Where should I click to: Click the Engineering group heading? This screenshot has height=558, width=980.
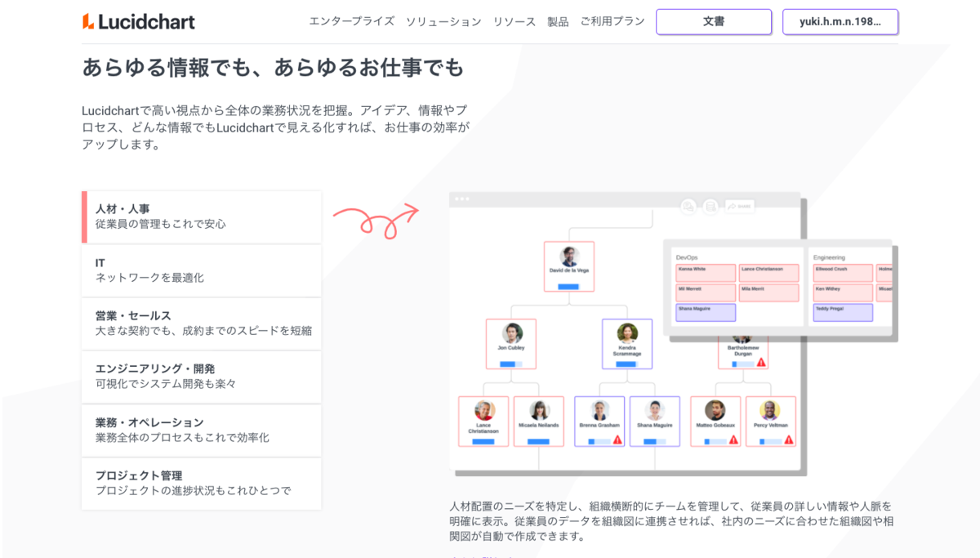click(x=829, y=257)
